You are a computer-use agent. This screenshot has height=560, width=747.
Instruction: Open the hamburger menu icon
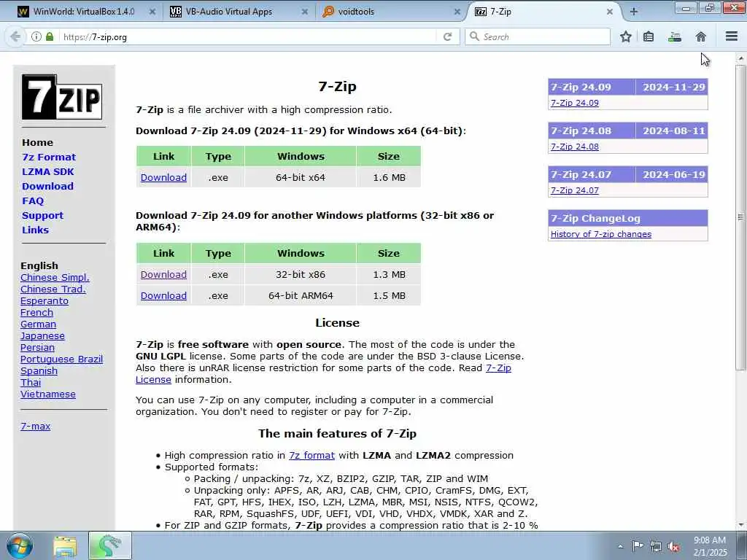pyautogui.click(x=732, y=36)
